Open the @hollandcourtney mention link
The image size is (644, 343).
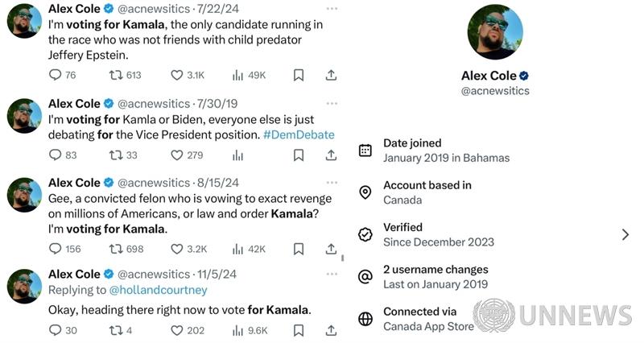pos(158,290)
